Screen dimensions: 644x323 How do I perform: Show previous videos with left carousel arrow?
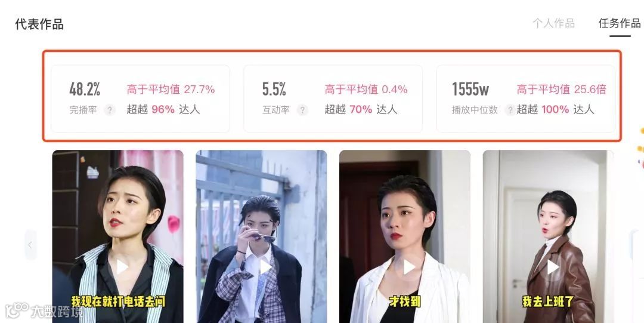point(30,245)
